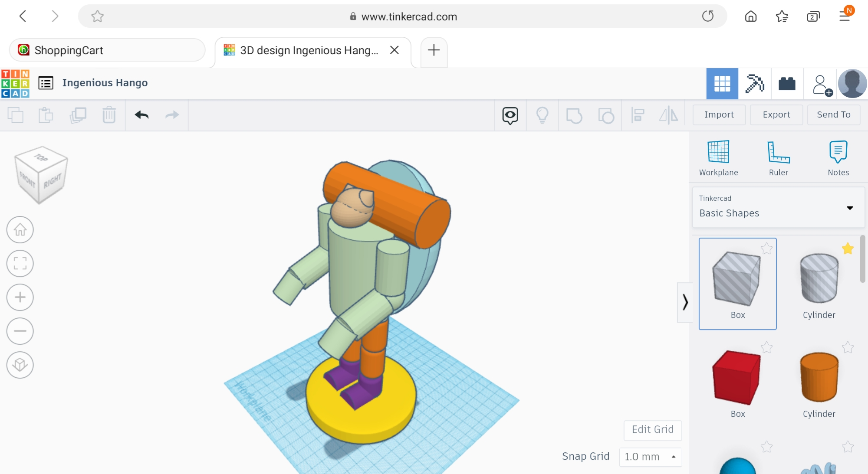Select the Ruler tool
The width and height of the screenshot is (868, 474).
tap(778, 153)
